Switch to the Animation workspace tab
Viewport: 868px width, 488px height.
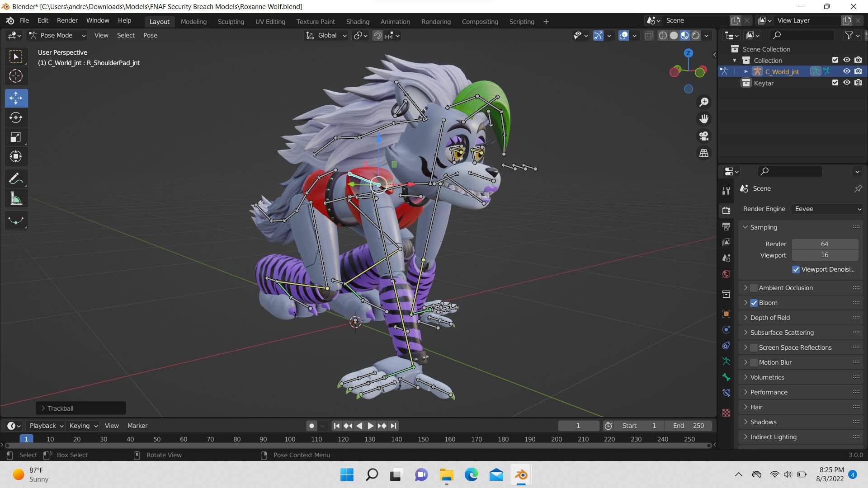[x=395, y=22]
